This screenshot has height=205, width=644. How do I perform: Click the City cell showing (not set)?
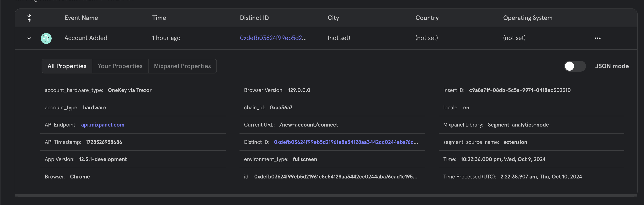[x=339, y=38]
